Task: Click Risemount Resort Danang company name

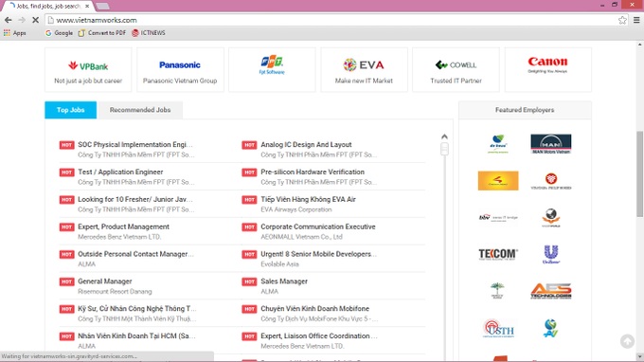Action: coord(115,292)
